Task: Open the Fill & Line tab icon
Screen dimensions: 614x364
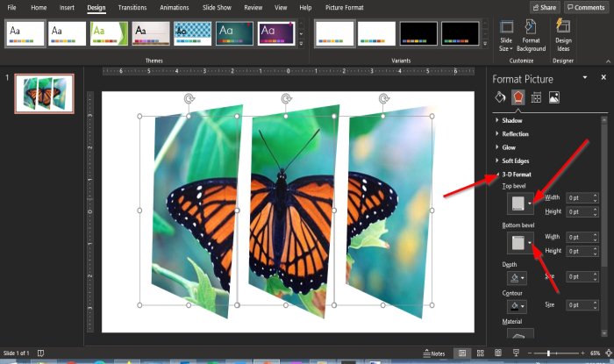Action: (500, 97)
